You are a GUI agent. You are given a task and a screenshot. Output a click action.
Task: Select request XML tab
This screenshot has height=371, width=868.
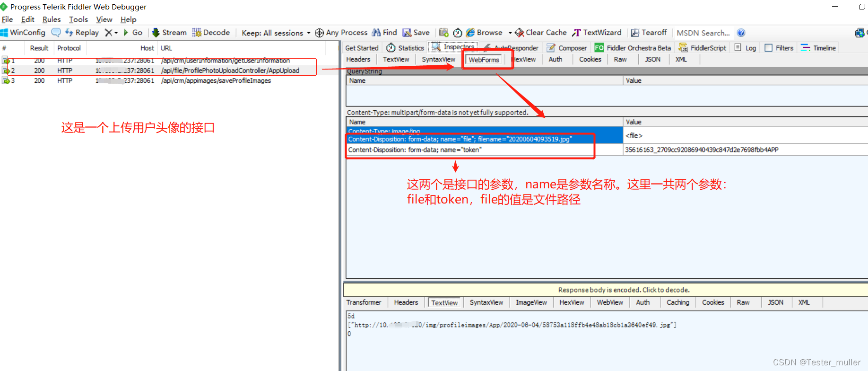(x=681, y=59)
